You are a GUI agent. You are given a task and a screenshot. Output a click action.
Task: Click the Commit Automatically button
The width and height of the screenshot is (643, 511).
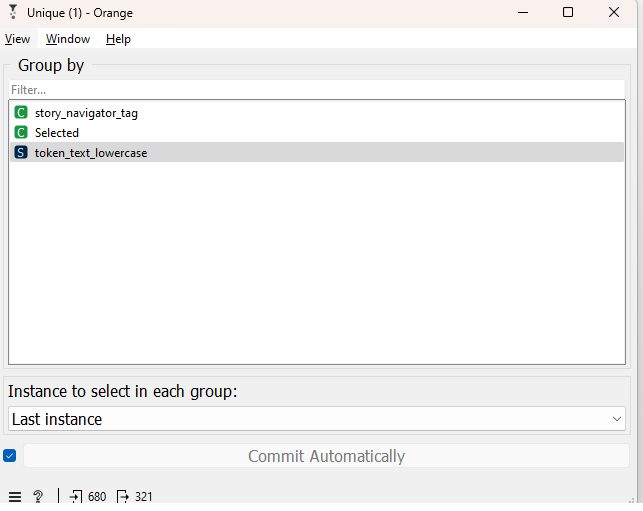click(326, 456)
